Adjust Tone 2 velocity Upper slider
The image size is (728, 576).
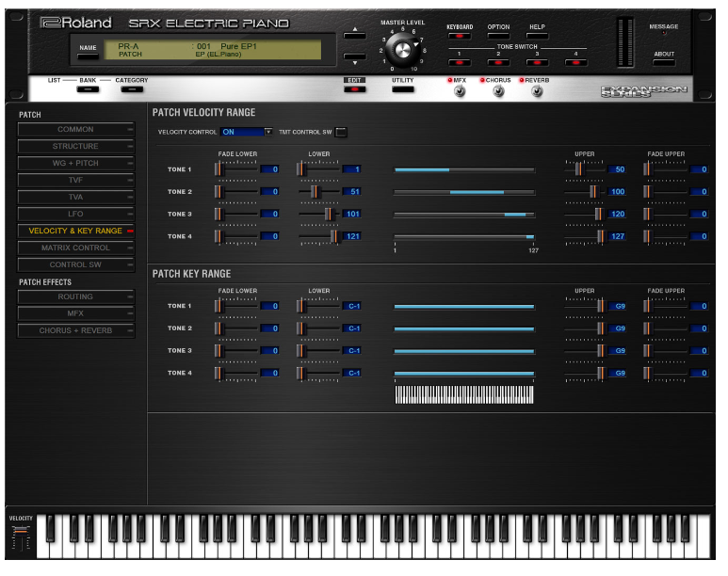[x=593, y=192]
